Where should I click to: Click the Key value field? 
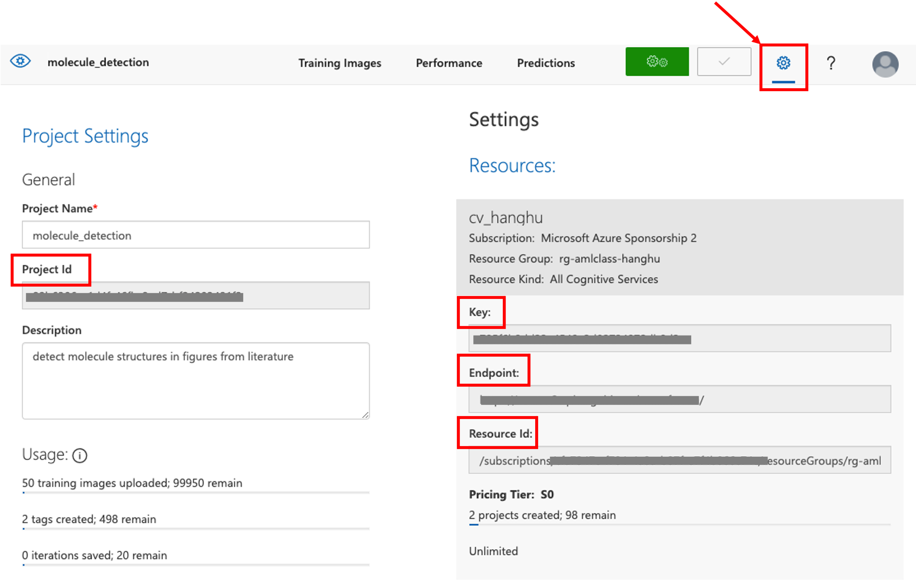coord(679,338)
